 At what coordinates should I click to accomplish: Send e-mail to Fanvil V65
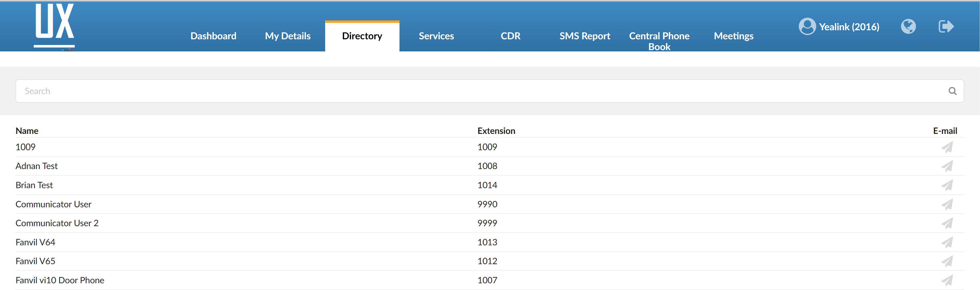(947, 261)
